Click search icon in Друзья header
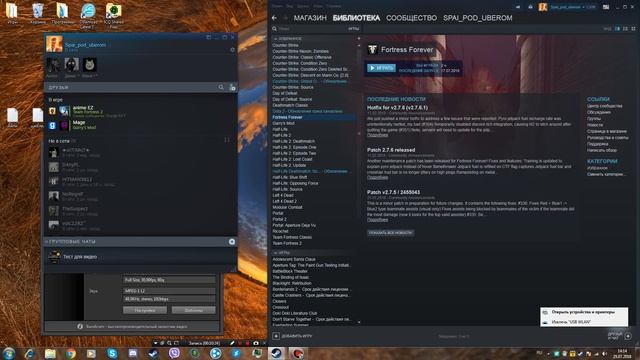 tap(221, 87)
